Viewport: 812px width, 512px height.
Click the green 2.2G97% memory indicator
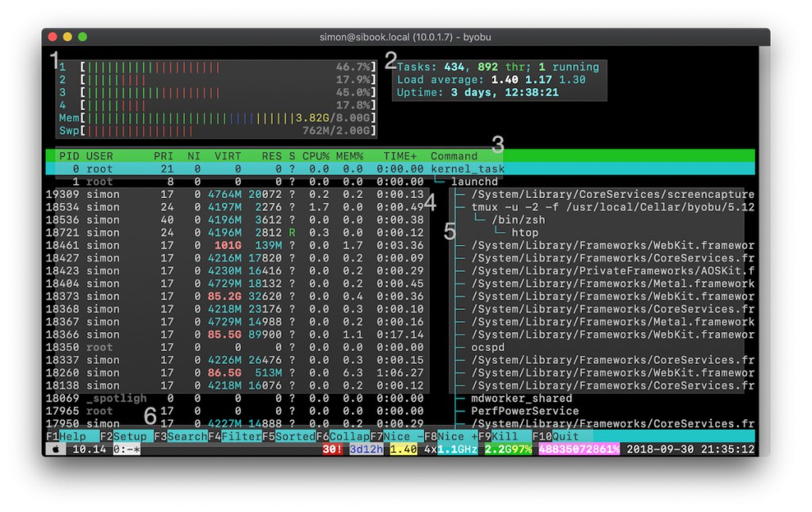(508, 449)
